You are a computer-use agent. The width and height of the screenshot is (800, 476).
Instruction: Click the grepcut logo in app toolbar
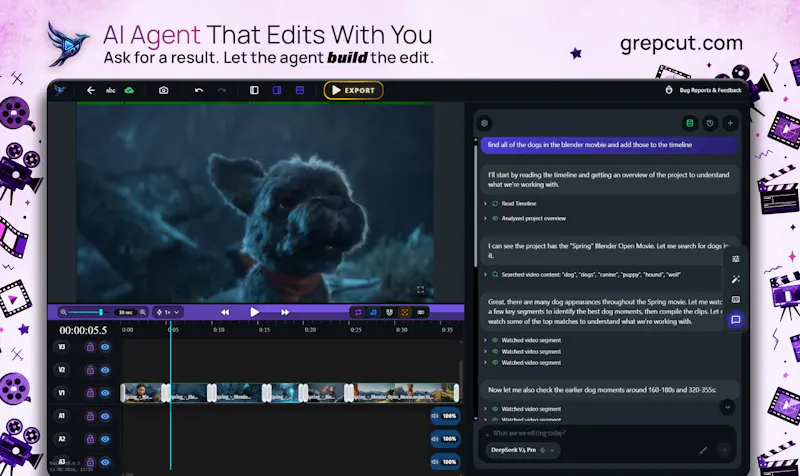click(60, 90)
